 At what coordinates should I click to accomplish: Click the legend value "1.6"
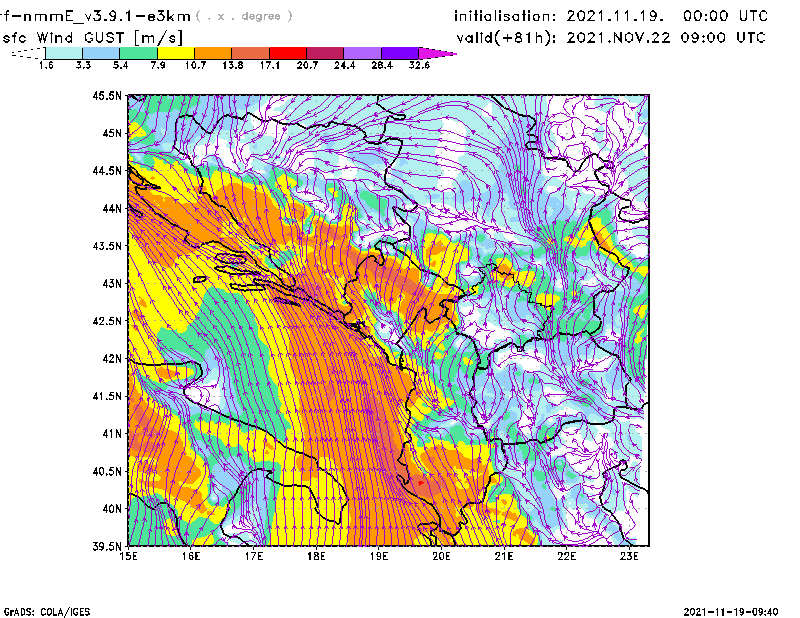tap(46, 65)
